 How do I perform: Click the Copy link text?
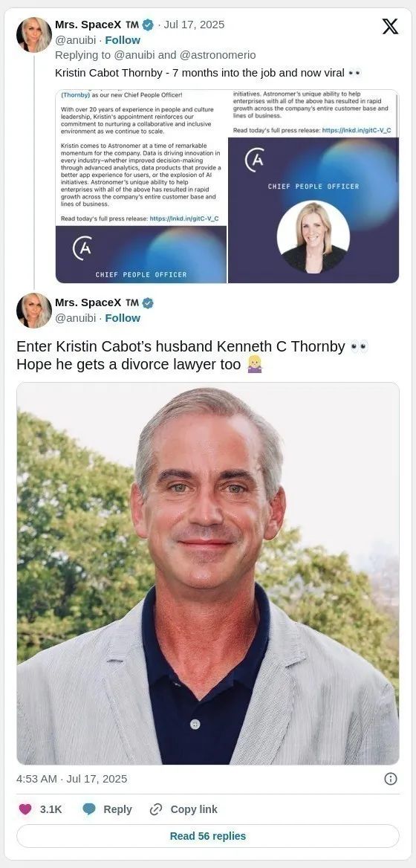click(194, 809)
